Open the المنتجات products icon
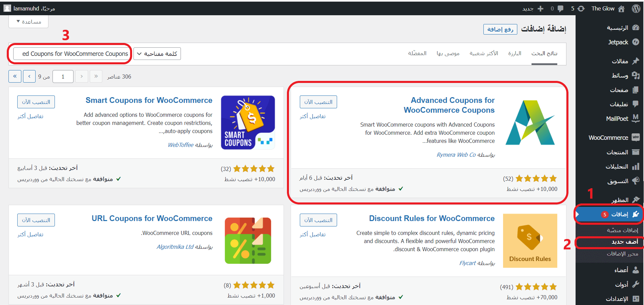 [x=636, y=152]
